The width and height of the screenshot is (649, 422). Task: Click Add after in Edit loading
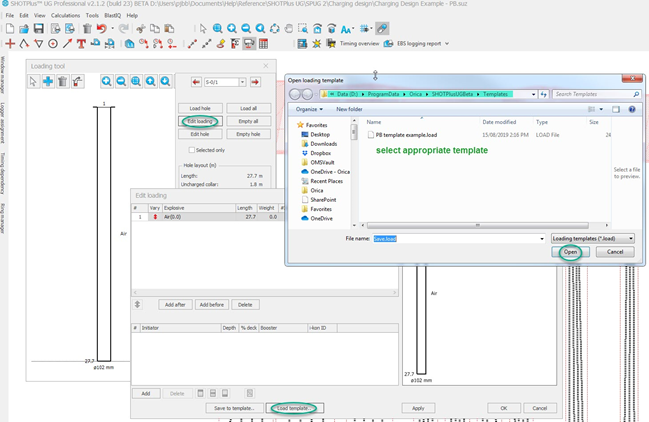coord(175,305)
